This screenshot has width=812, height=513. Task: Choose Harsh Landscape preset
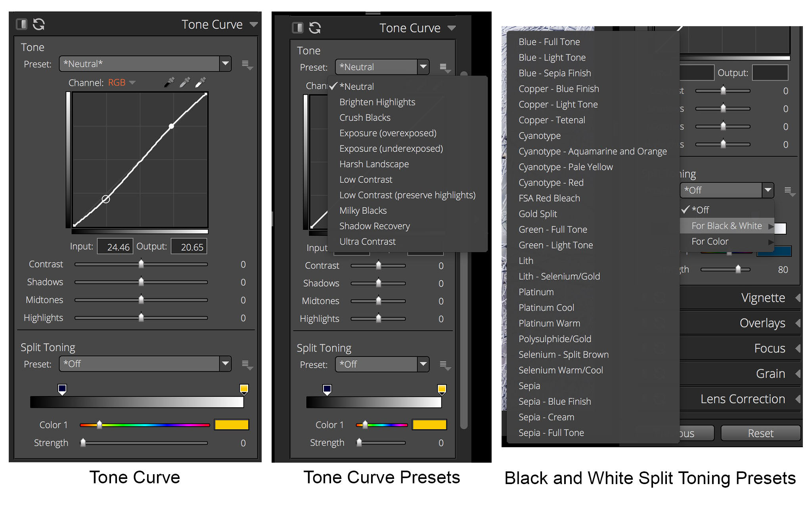tap(374, 164)
